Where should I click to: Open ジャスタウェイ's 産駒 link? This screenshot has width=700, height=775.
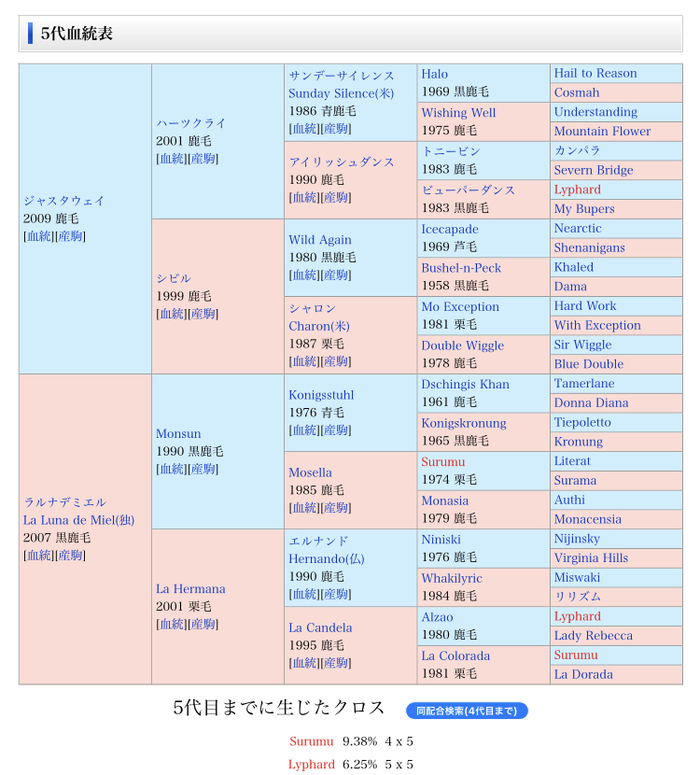70,236
